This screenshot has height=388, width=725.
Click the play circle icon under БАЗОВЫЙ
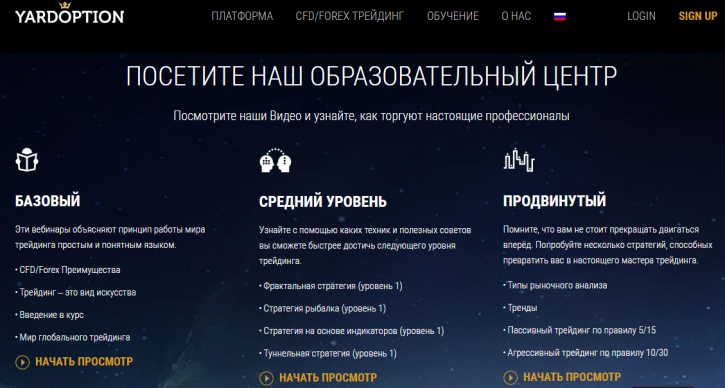[22, 362]
